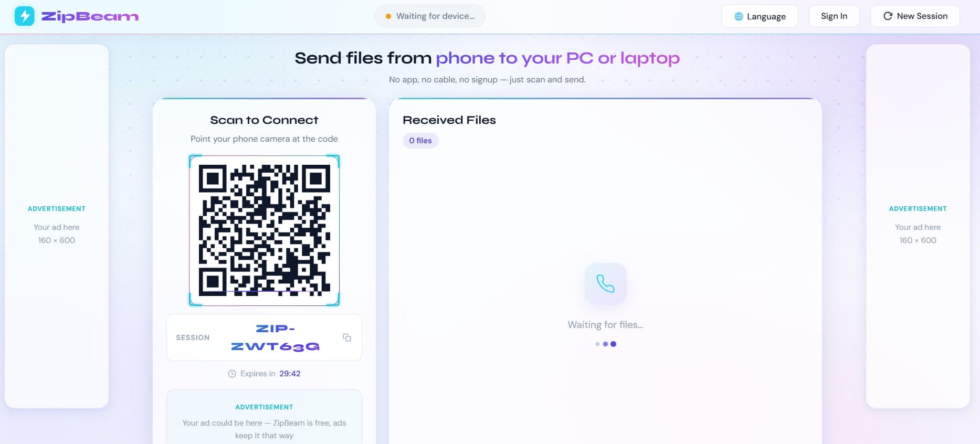The height and width of the screenshot is (444, 980).
Task: Click the left sidebar advertisement placeholder
Action: (x=57, y=226)
